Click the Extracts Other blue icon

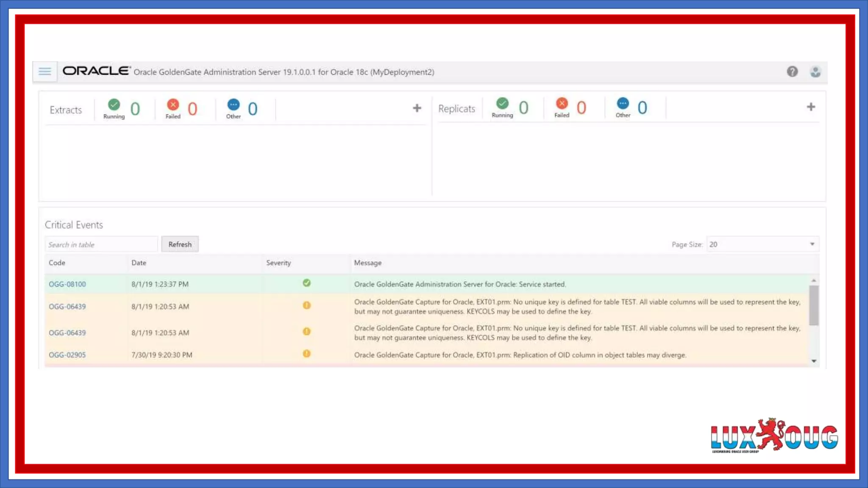tap(234, 105)
